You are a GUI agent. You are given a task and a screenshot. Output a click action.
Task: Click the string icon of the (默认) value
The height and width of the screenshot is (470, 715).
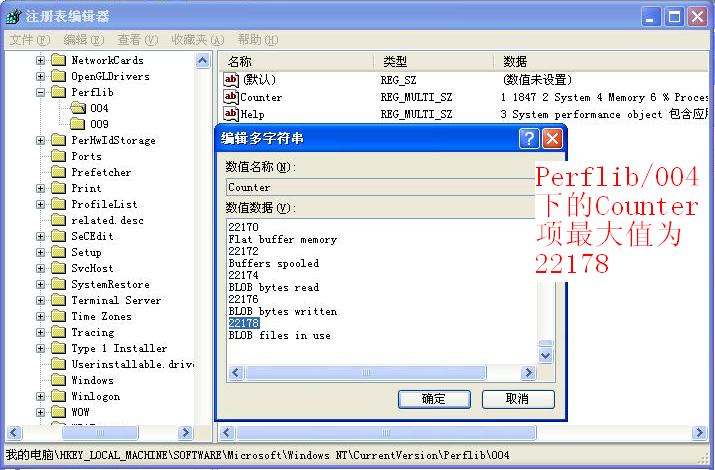click(x=231, y=80)
